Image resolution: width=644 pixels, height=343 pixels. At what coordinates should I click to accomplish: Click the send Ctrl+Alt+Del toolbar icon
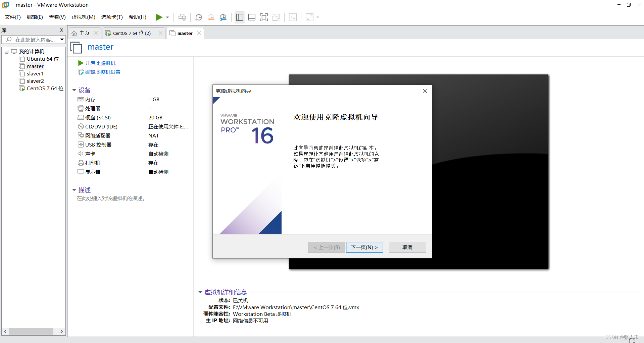(182, 17)
